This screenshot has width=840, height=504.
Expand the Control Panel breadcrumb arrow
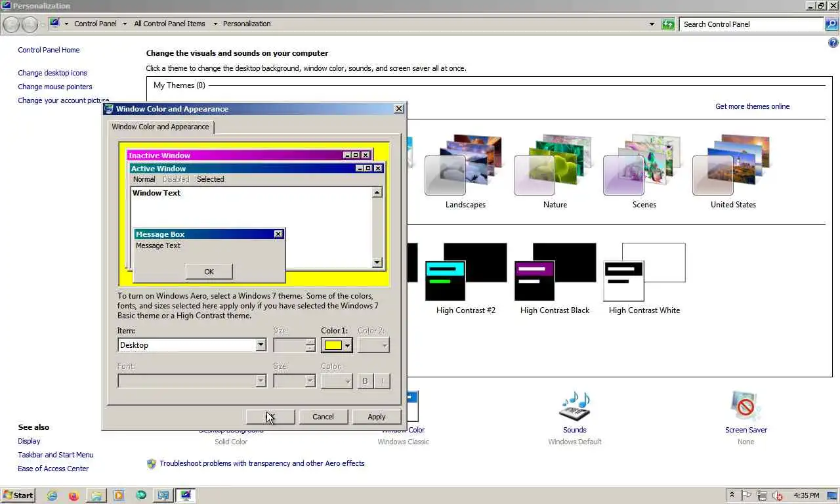coord(124,24)
